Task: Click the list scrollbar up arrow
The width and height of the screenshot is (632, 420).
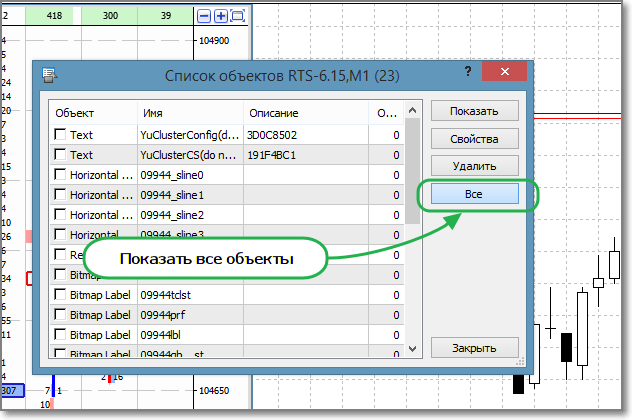Action: (412, 110)
